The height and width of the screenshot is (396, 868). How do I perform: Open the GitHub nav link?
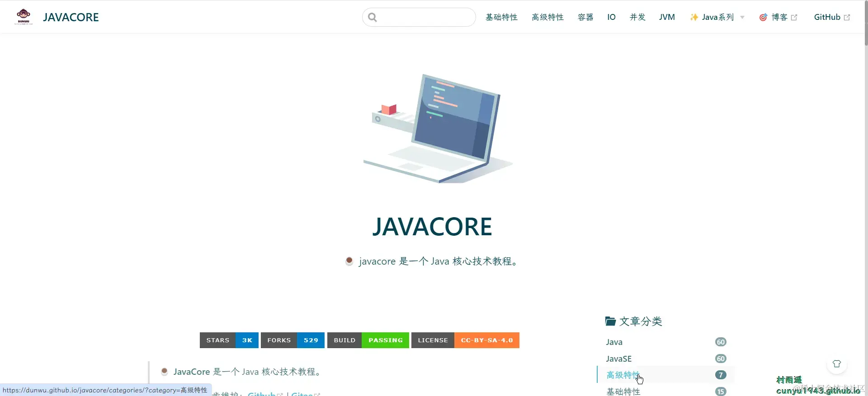point(832,17)
